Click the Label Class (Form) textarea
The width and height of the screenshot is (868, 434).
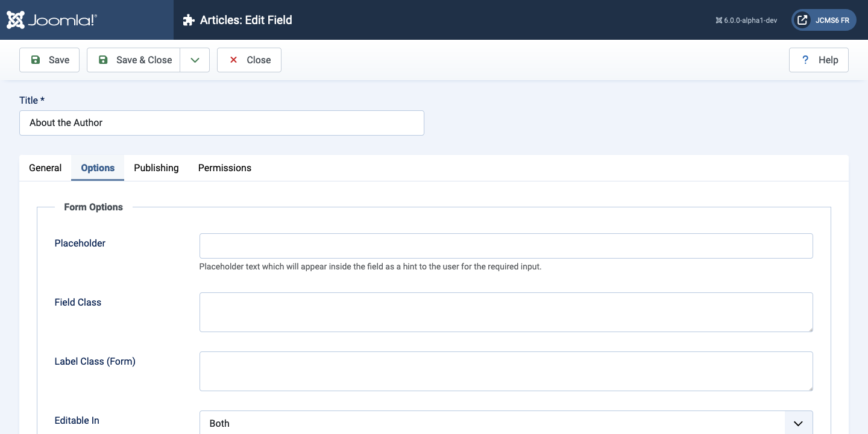pos(506,371)
